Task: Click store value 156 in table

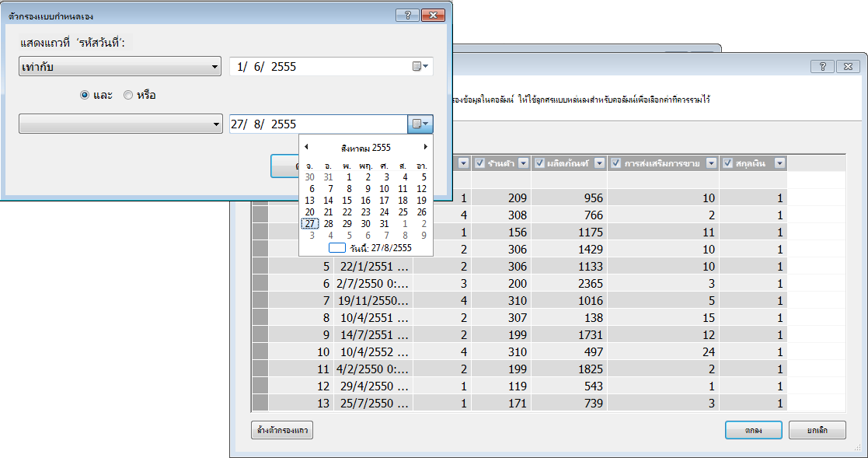Action: (x=501, y=232)
